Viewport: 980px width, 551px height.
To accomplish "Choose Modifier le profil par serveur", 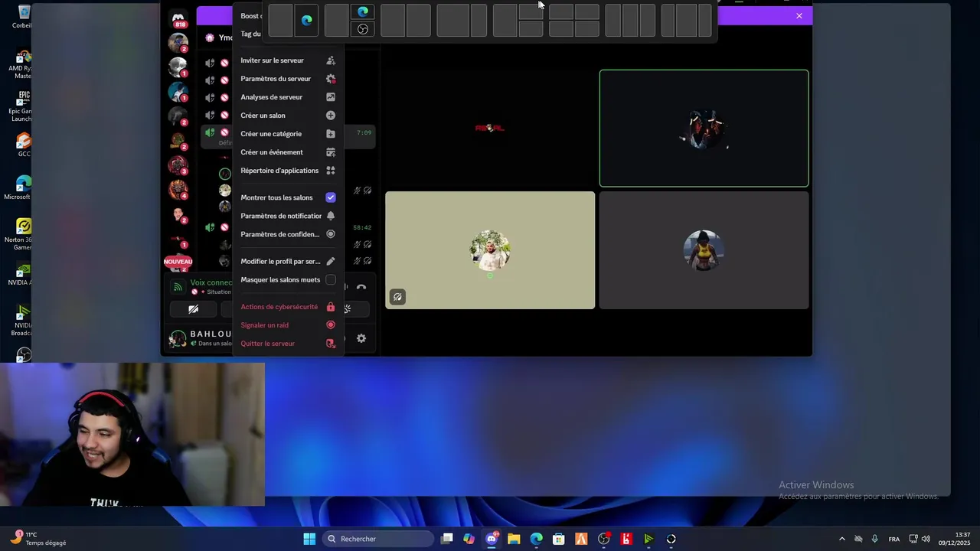I will (x=288, y=262).
